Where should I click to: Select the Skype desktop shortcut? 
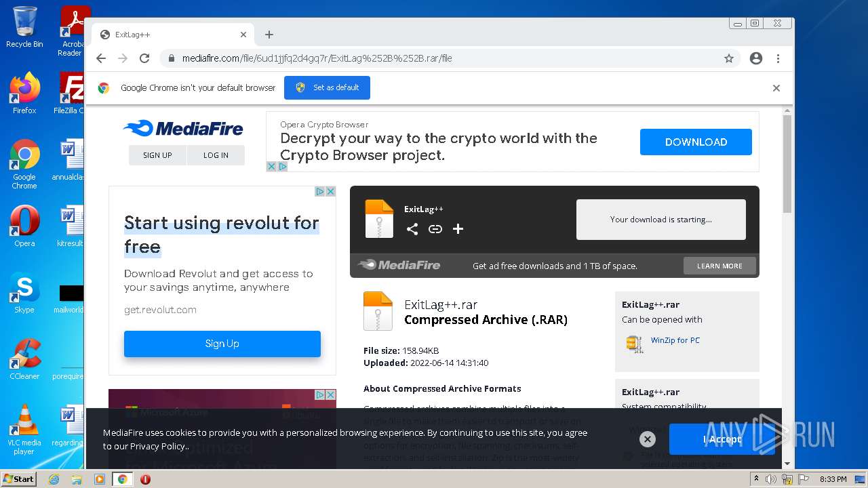24,292
